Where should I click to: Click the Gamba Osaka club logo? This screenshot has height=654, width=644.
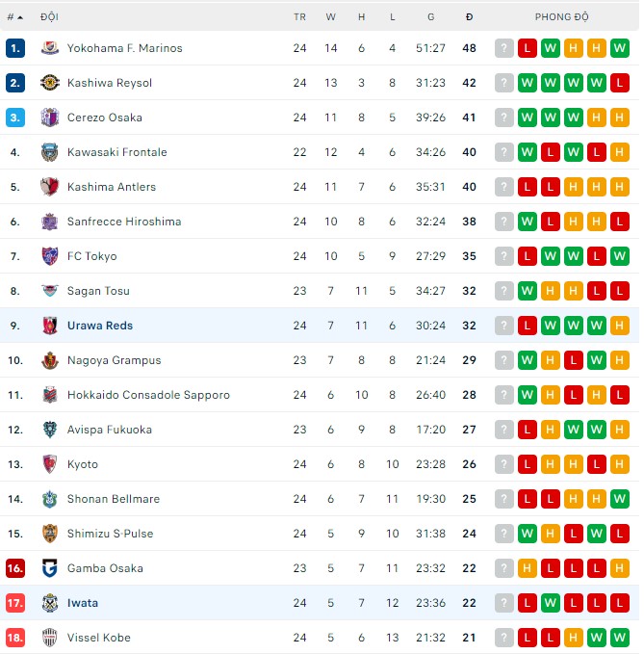pyautogui.click(x=50, y=568)
